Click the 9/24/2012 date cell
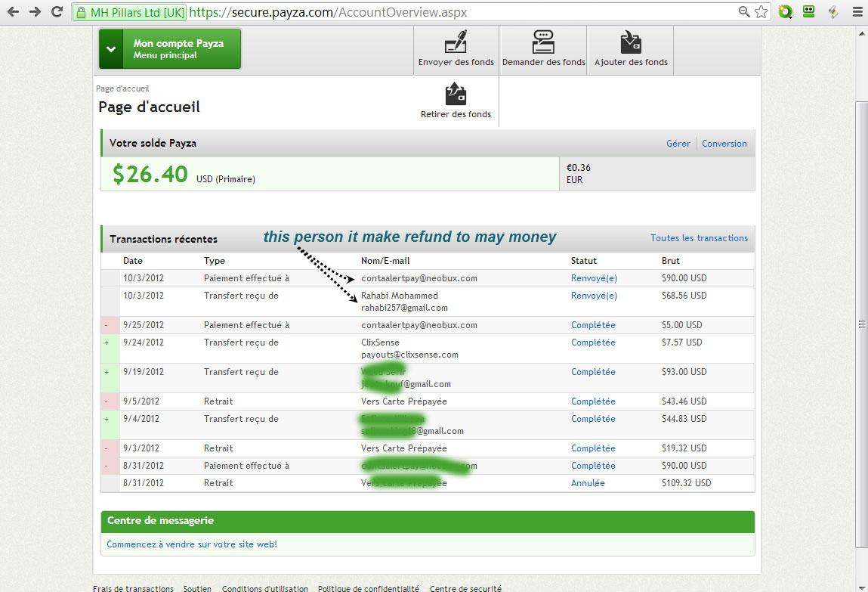The width and height of the screenshot is (868, 592). (144, 342)
